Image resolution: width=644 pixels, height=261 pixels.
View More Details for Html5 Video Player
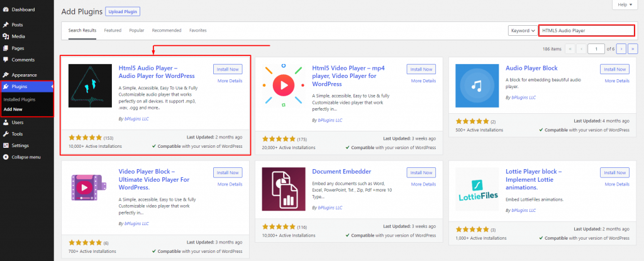click(423, 81)
